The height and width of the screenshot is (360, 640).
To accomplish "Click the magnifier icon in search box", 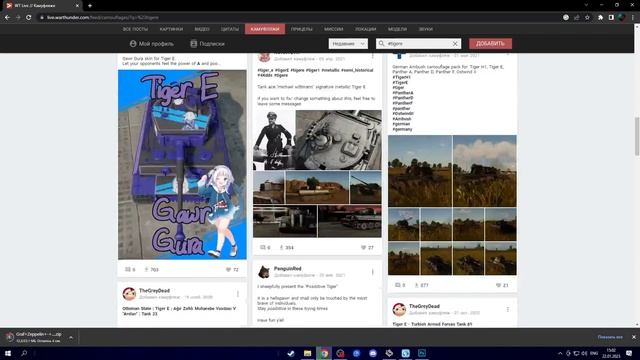I will 382,43.
